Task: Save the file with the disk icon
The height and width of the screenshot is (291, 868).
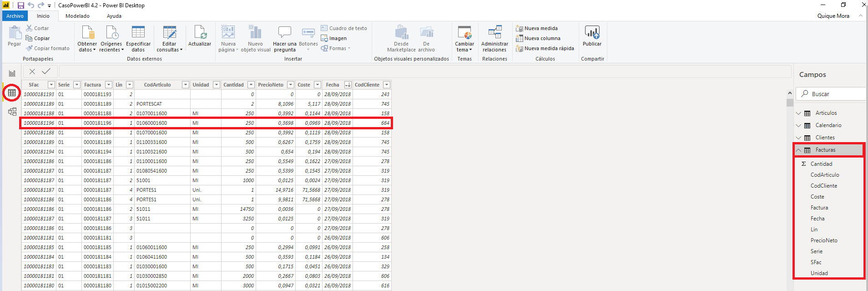Action: point(20,5)
